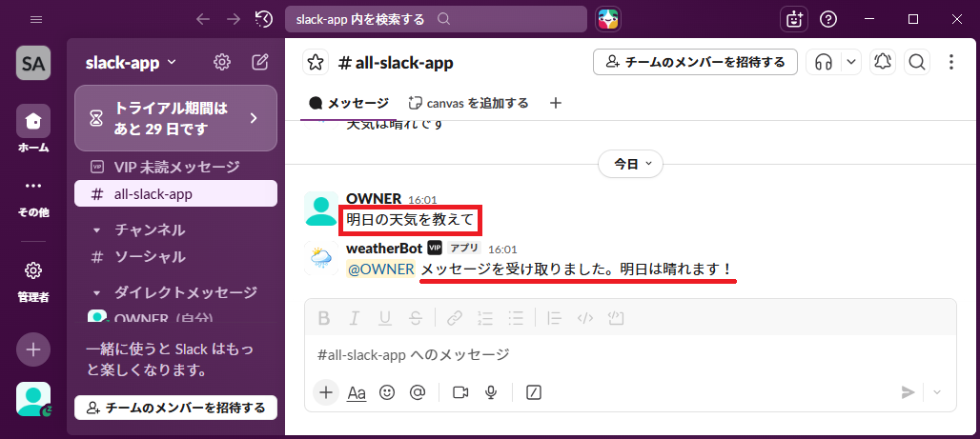This screenshot has width=980, height=439.
Task: Click the @OWNER mention
Action: (381, 269)
